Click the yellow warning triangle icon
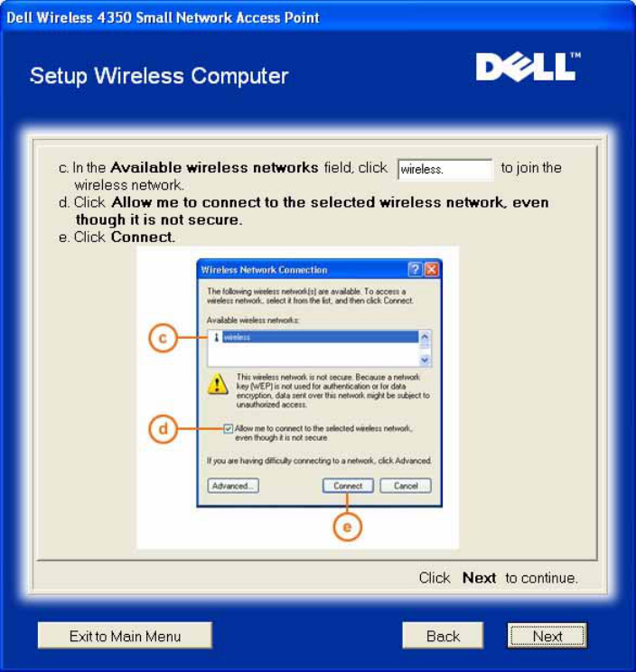This screenshot has height=672, width=636. point(218,384)
